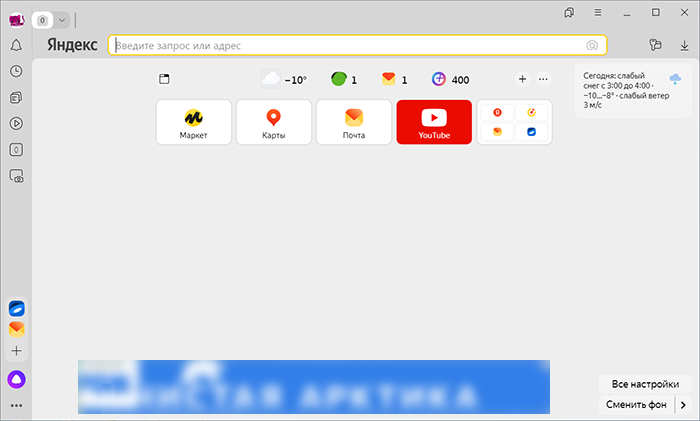Viewport: 700px width, 421px height.
Task: Open Yandex icon in folder tile
Action: point(497,113)
